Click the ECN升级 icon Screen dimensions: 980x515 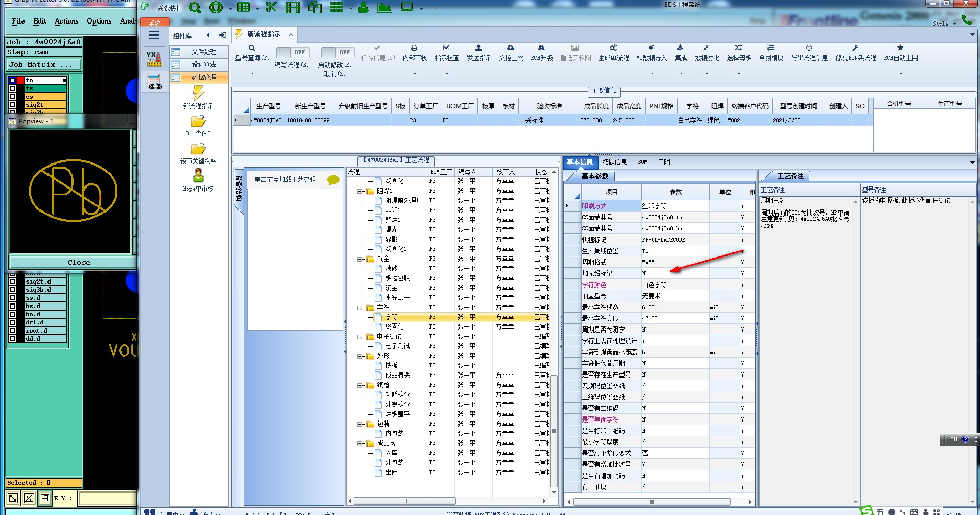point(541,48)
